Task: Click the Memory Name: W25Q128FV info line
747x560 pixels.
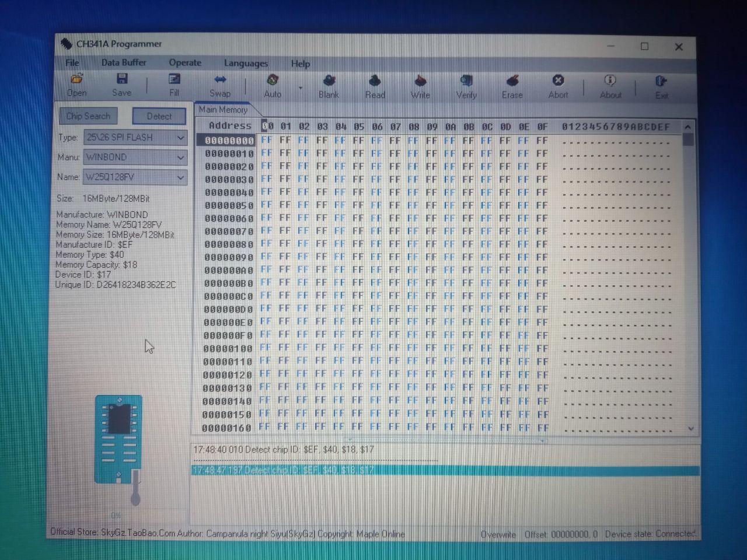Action: 109,225
